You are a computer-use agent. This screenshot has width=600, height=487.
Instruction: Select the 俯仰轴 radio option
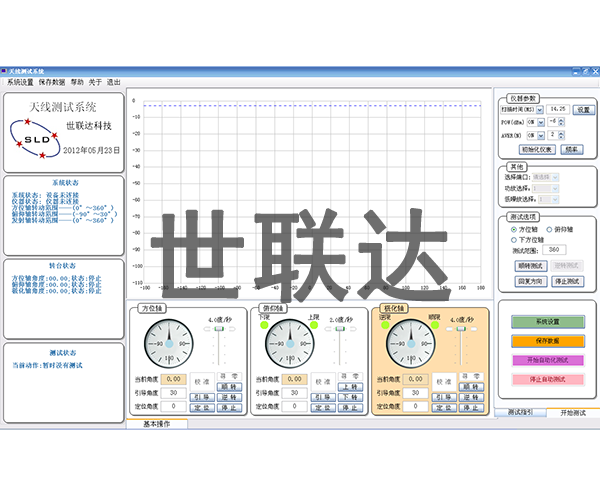point(549,230)
